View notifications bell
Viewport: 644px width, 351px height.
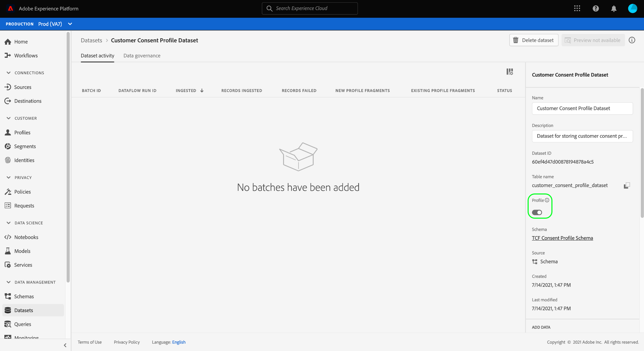tap(614, 8)
